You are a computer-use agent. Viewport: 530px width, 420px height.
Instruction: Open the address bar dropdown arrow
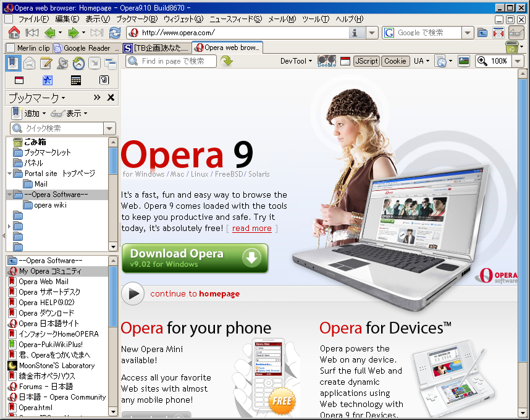tap(372, 33)
